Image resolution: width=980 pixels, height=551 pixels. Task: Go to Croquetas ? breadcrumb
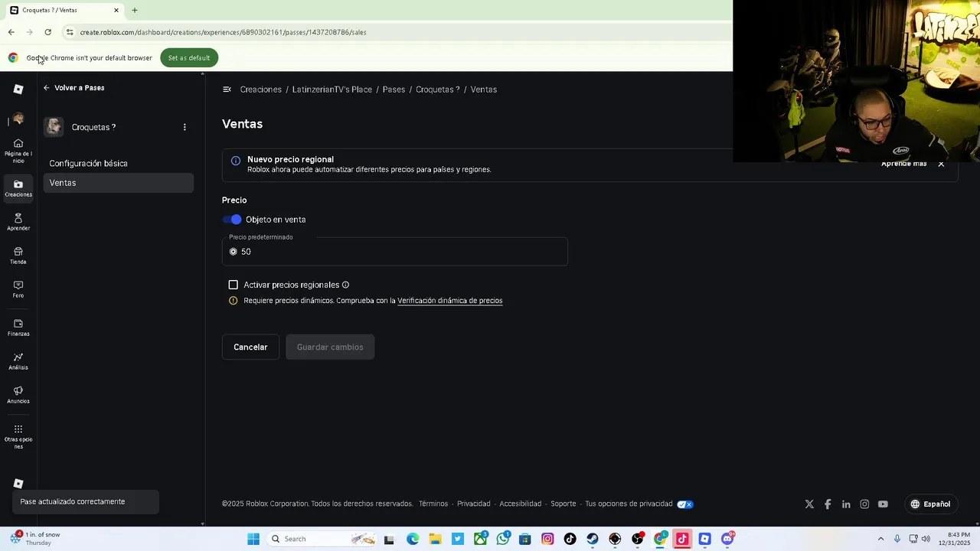pyautogui.click(x=438, y=90)
